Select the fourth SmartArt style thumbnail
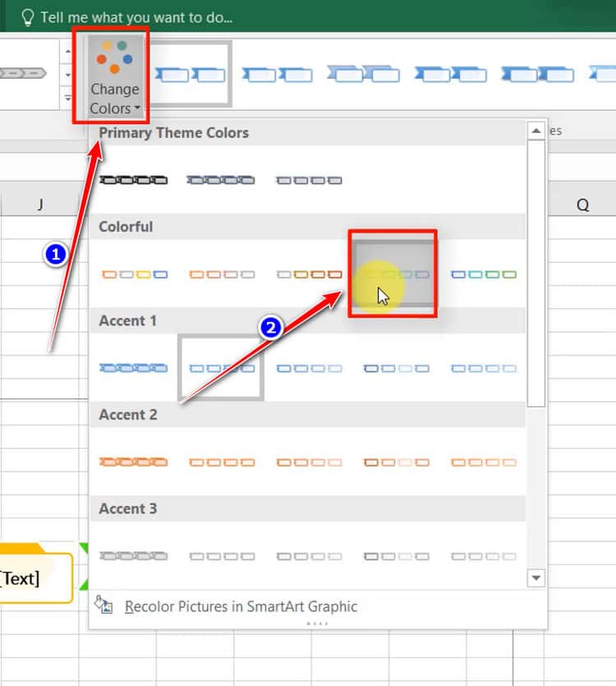Viewport: 616px width, 686px height. coord(451,75)
